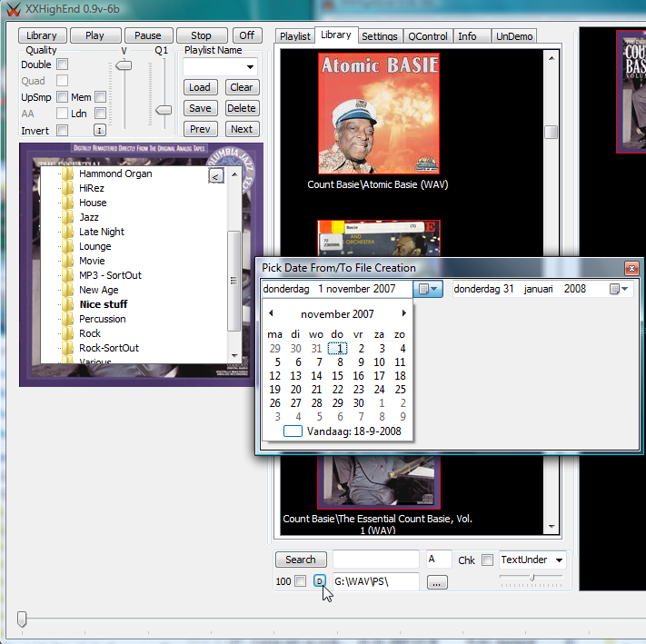Viewport: 646px width, 644px height.
Task: Click the XXHighEnd title bar app icon
Action: (x=14, y=9)
